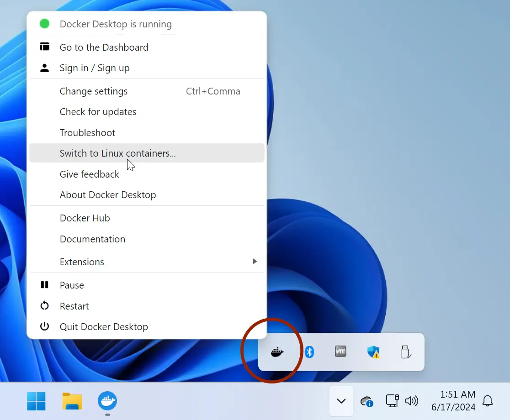Pause Docker Desktop
The width and height of the screenshot is (510, 420).
147,285
